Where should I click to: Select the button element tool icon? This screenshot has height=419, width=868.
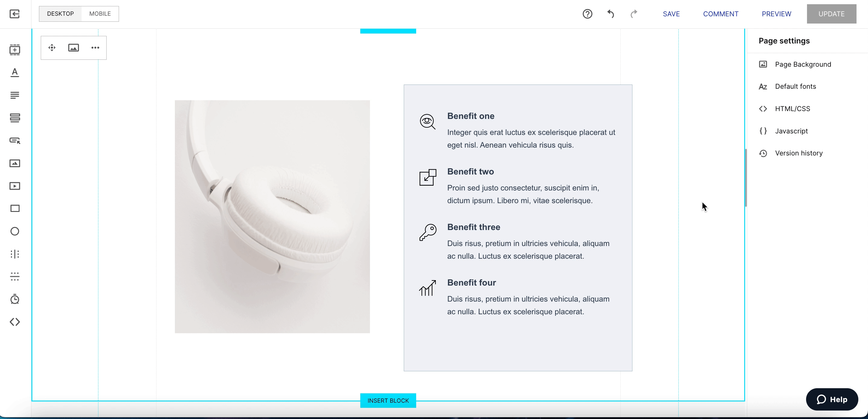[x=15, y=140]
